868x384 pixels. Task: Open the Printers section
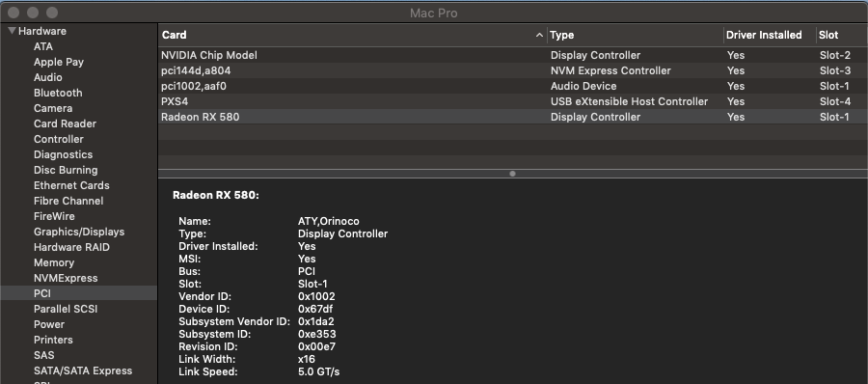(x=53, y=341)
